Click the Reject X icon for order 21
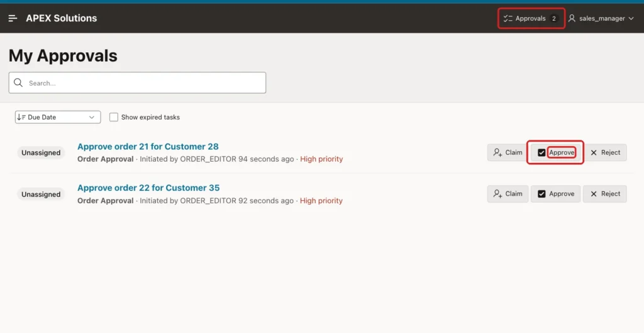Viewport: 644px width, 333px height. click(594, 152)
